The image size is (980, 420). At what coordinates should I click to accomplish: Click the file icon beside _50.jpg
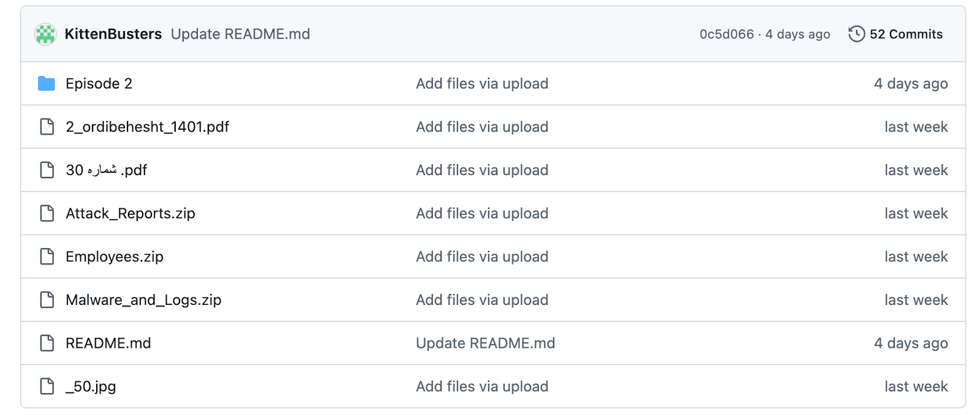click(x=46, y=386)
